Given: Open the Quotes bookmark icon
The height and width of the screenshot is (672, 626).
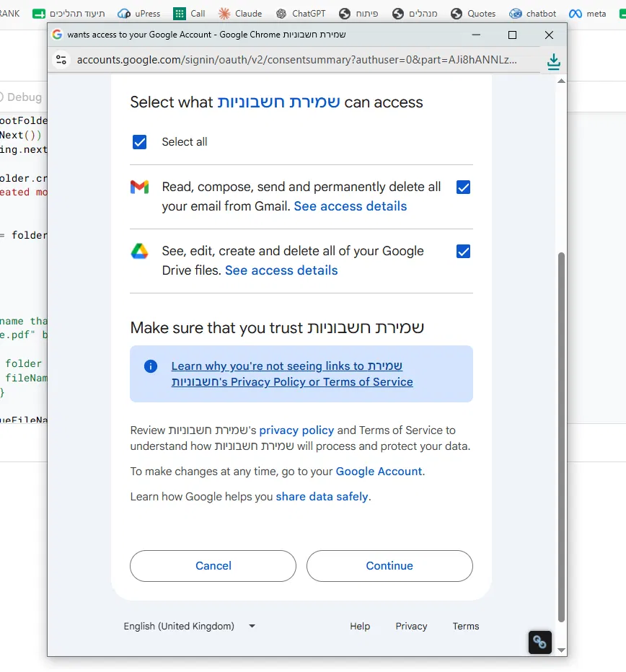Looking at the screenshot, I should [457, 14].
